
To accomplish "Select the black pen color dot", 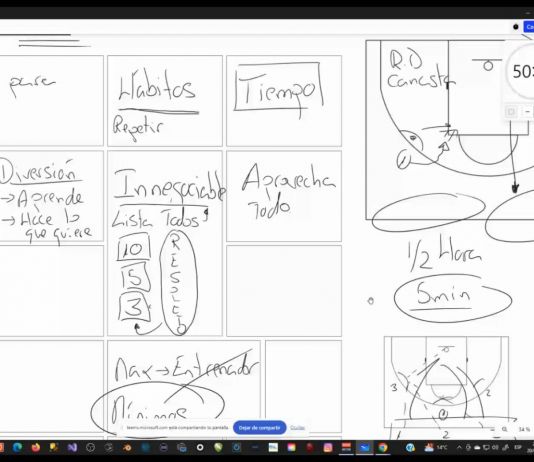I will (516, 27).
